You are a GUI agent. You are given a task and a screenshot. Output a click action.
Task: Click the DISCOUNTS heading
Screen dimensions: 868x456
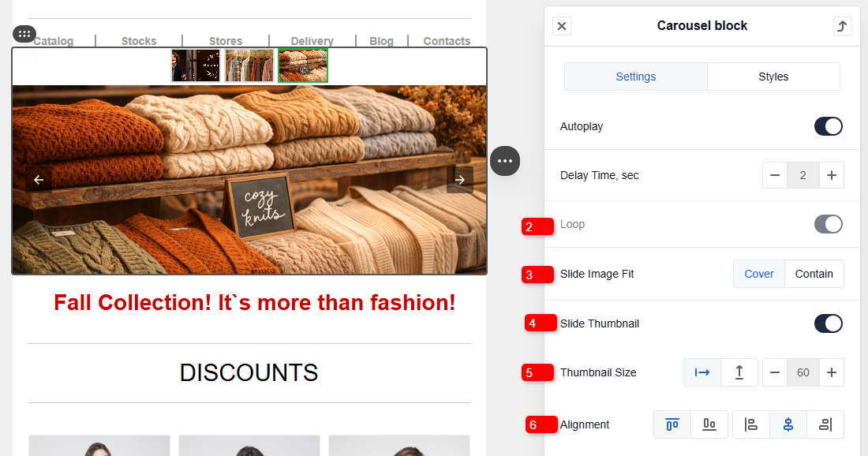click(x=249, y=372)
